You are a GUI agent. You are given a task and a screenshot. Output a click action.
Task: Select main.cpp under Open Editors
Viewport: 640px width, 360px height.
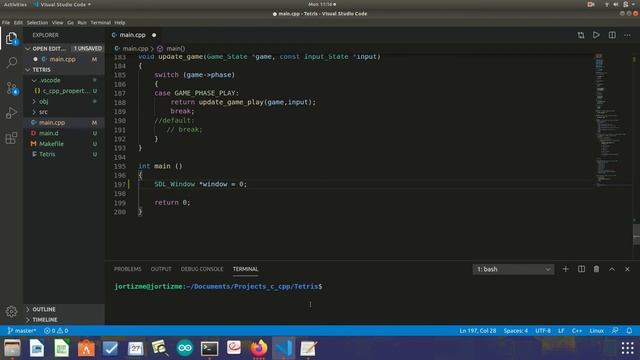click(64, 59)
